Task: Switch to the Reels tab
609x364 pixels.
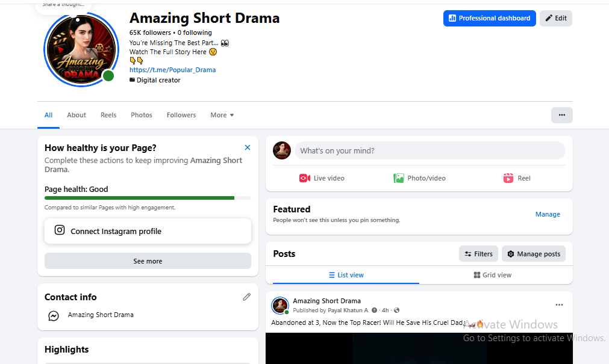Action: [x=108, y=115]
